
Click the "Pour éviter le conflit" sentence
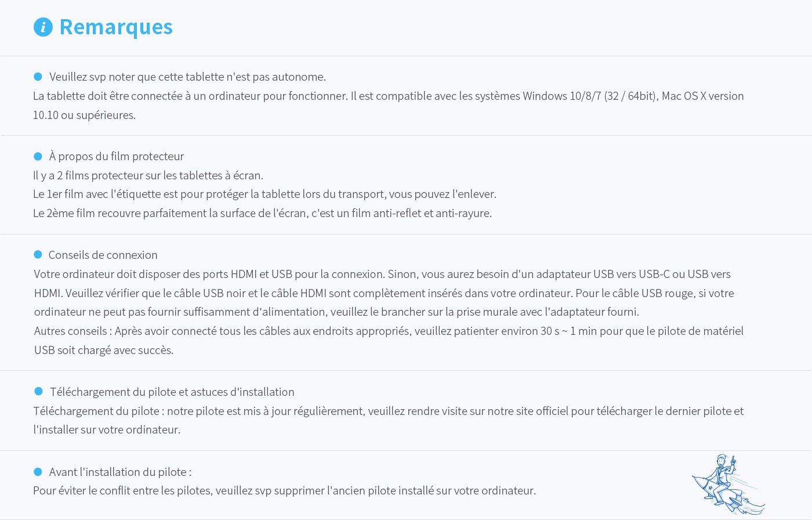click(284, 490)
